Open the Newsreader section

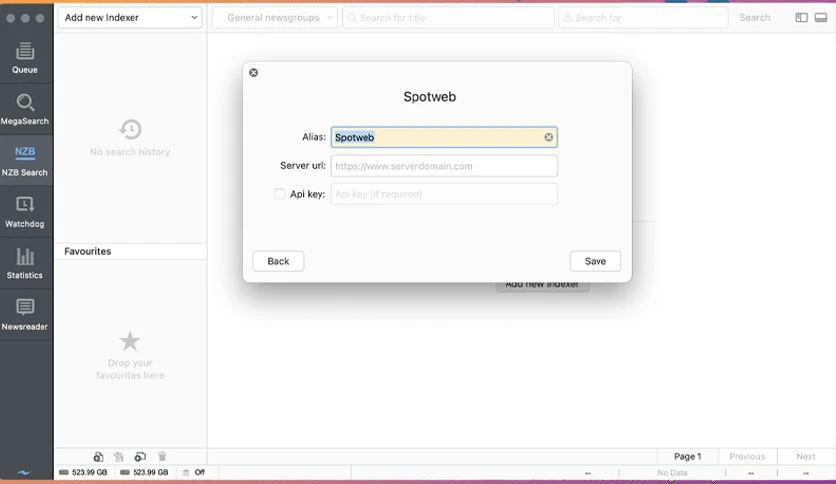click(25, 314)
